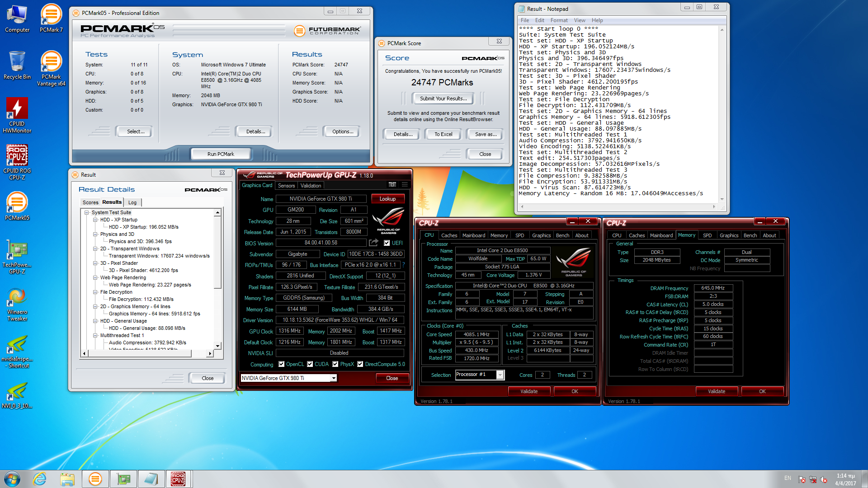
Task: Switch to Validation tab in GPU-Z
Action: click(311, 186)
